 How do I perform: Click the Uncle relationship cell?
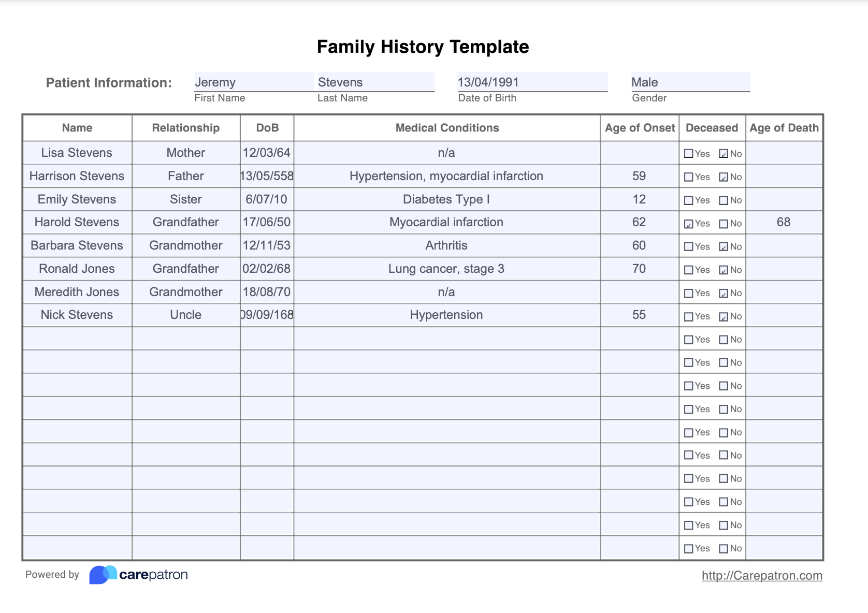coord(186,315)
